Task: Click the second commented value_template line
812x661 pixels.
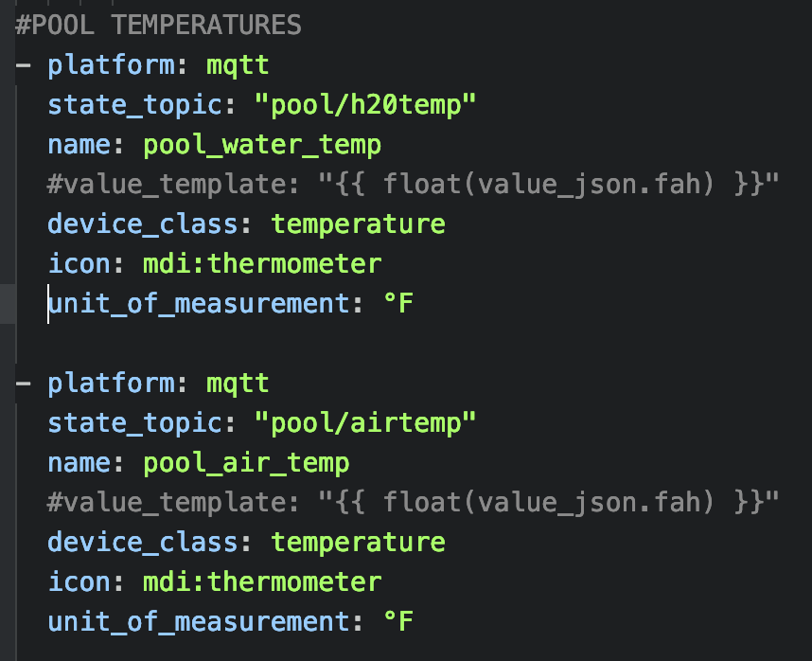Action: point(413,503)
